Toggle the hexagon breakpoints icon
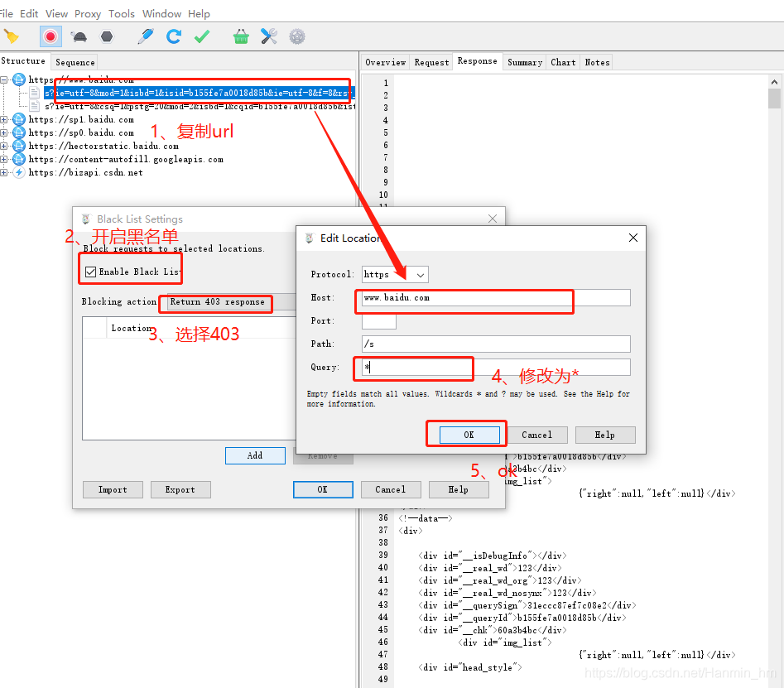 coord(107,36)
